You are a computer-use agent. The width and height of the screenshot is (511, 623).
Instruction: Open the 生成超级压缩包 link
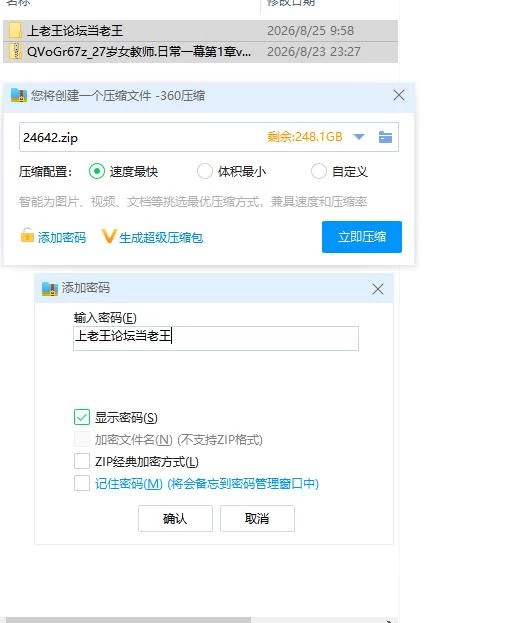click(x=161, y=238)
